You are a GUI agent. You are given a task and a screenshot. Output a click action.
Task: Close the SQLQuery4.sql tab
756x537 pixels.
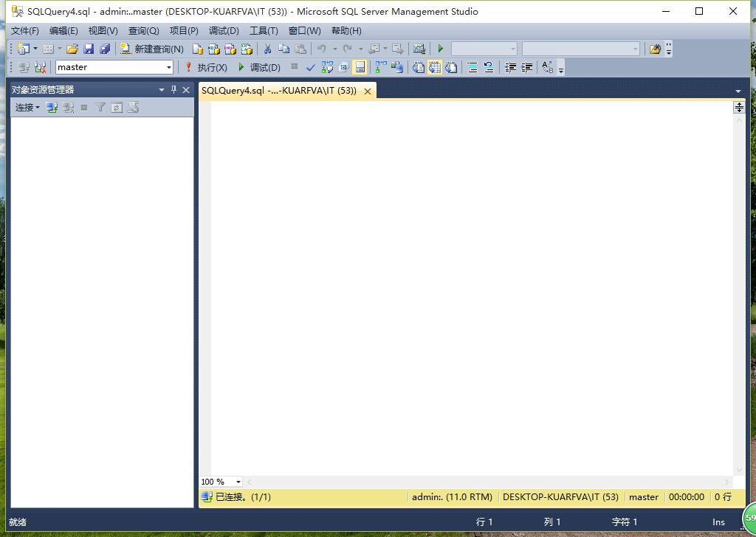pyautogui.click(x=368, y=91)
